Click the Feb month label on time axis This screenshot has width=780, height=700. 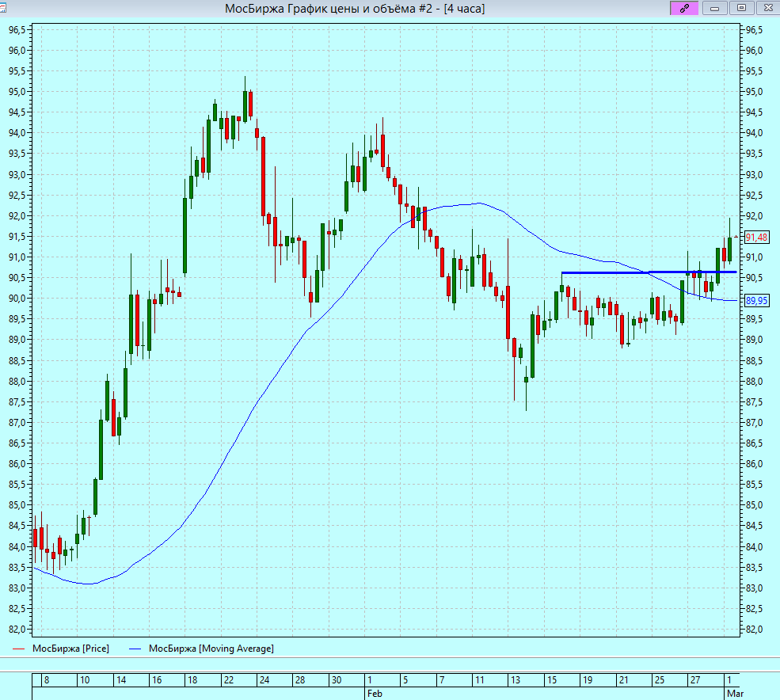(x=375, y=694)
